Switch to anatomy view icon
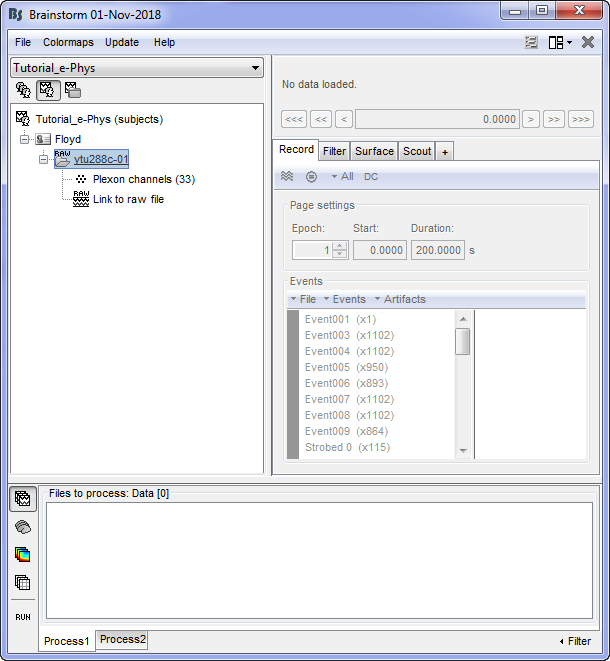Screen dimensions: 610x661 [x=23, y=90]
